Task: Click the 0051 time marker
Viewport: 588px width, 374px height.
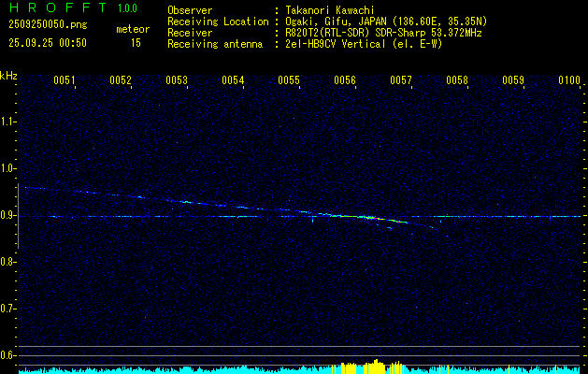Action: pyautogui.click(x=65, y=81)
